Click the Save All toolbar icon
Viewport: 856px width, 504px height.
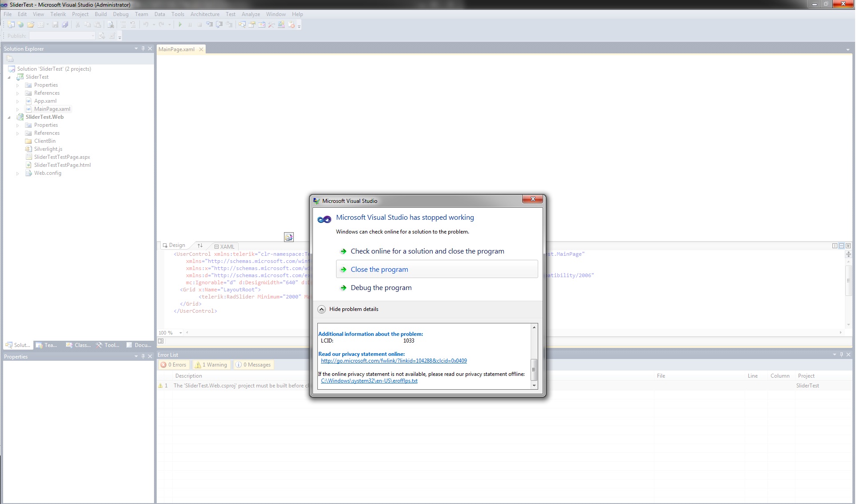pos(65,25)
